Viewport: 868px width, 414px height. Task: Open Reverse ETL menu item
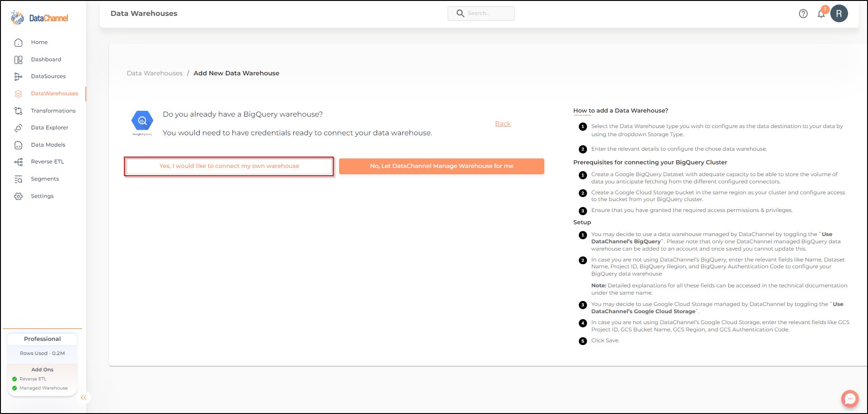[x=47, y=162]
